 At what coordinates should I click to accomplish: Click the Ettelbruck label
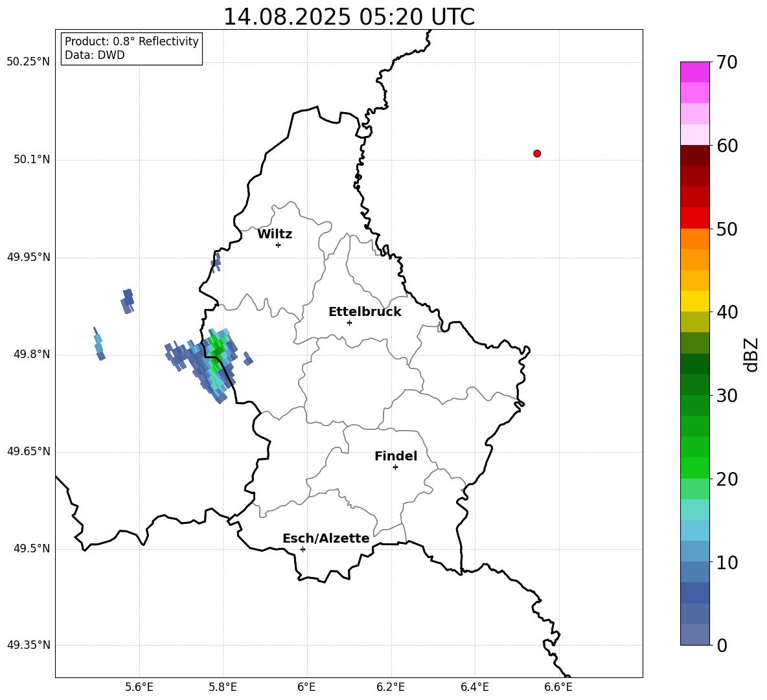pos(365,312)
